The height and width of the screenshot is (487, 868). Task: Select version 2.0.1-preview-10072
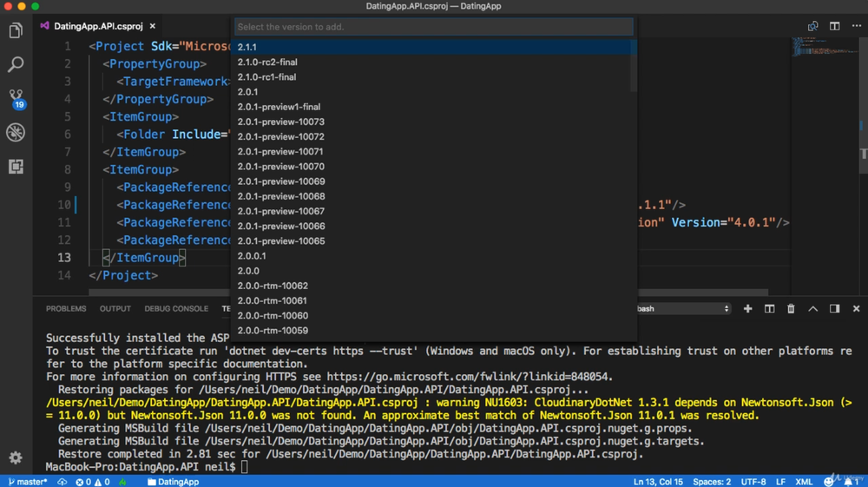tap(433, 136)
